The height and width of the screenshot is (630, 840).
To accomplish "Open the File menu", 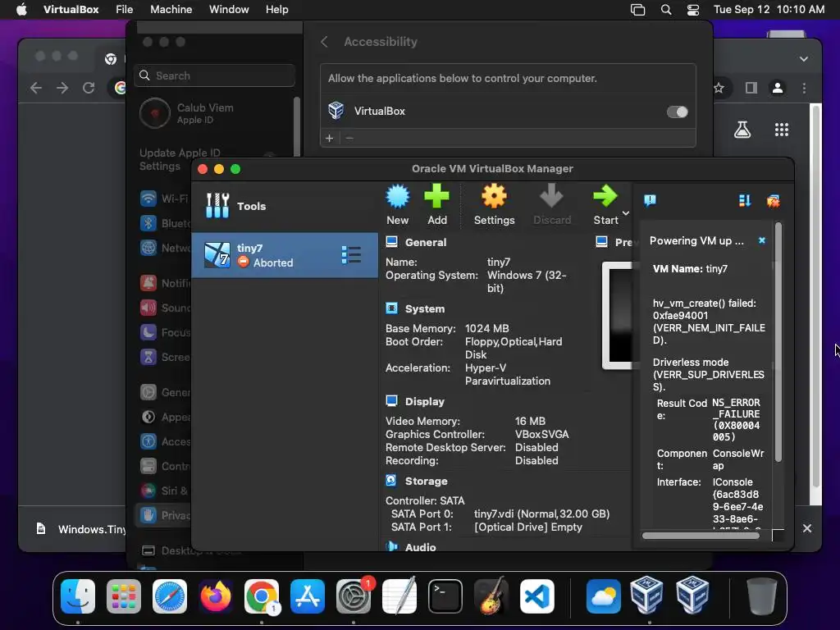I will (125, 10).
